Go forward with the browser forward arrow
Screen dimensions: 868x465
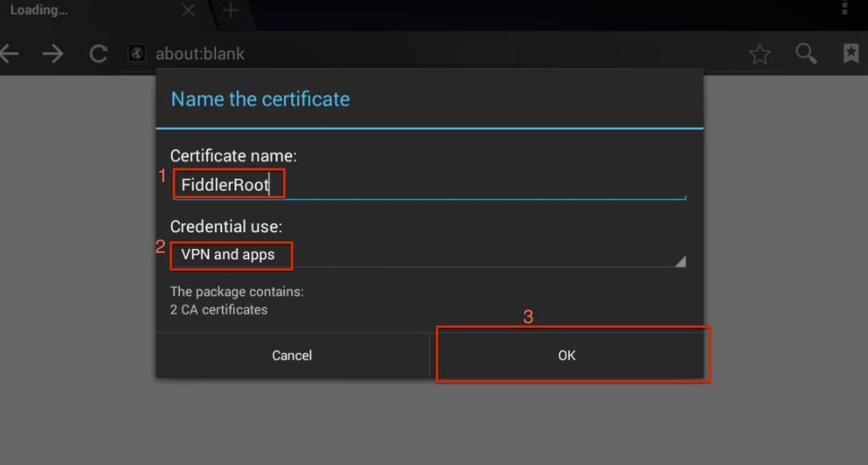[53, 53]
